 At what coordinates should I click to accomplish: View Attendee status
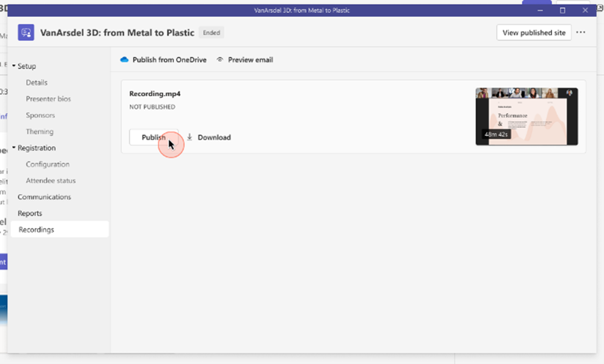click(x=51, y=180)
